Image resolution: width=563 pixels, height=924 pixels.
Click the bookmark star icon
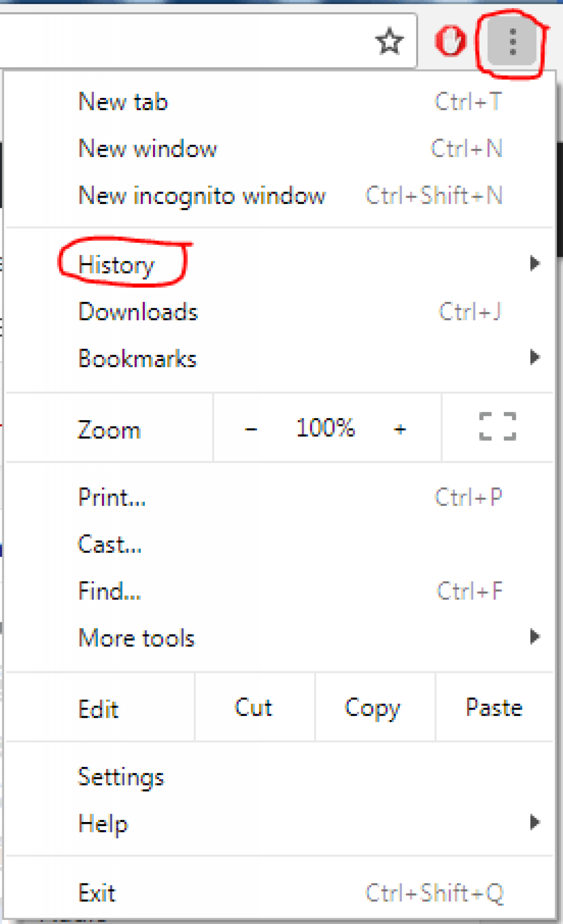(x=389, y=42)
